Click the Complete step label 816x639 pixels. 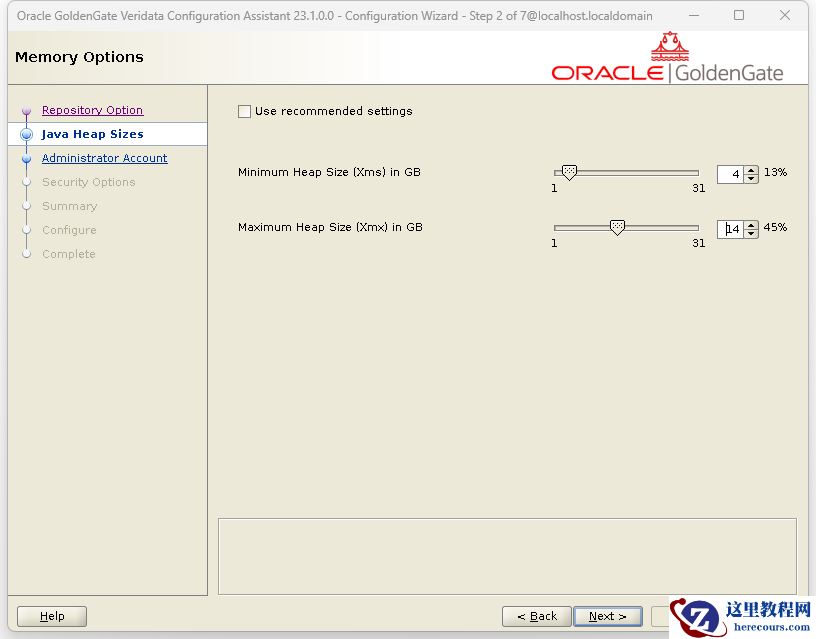[x=69, y=254]
